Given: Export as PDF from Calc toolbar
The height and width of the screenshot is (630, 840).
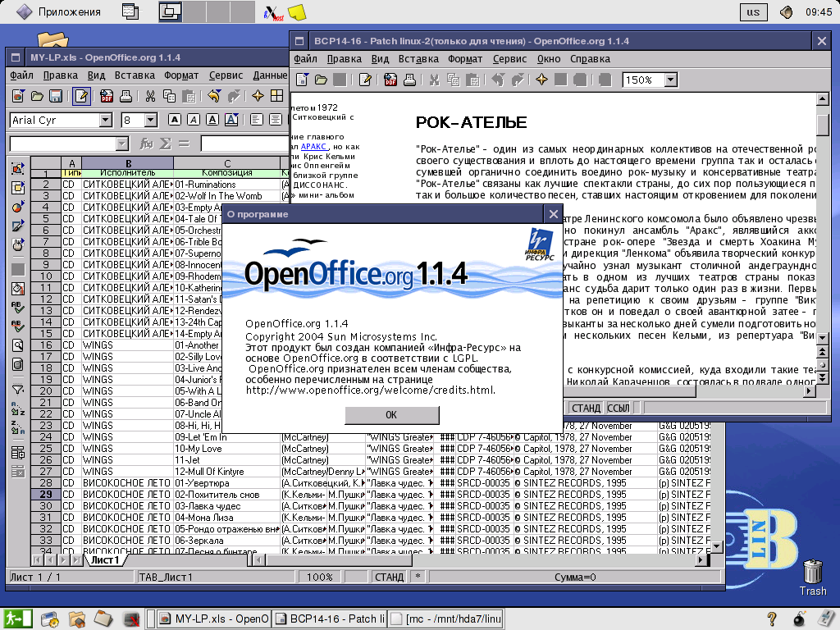Looking at the screenshot, I should (x=107, y=97).
